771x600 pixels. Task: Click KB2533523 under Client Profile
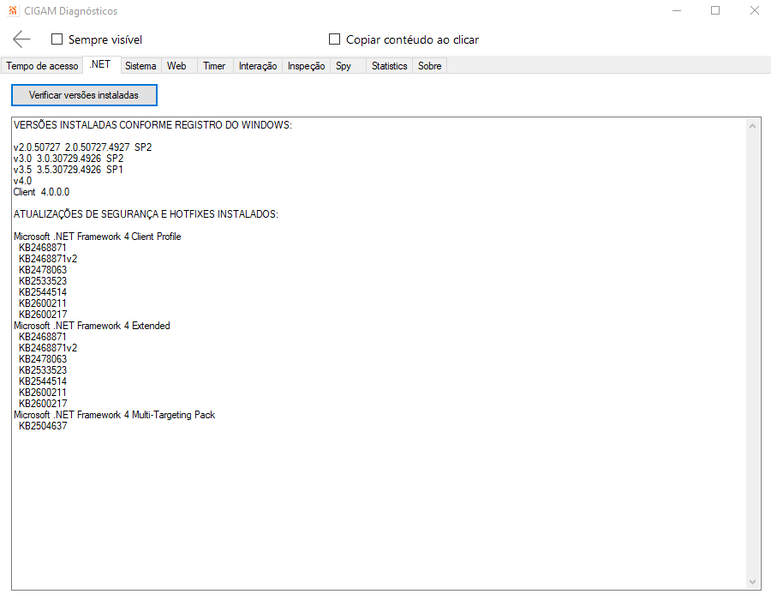coord(43,281)
